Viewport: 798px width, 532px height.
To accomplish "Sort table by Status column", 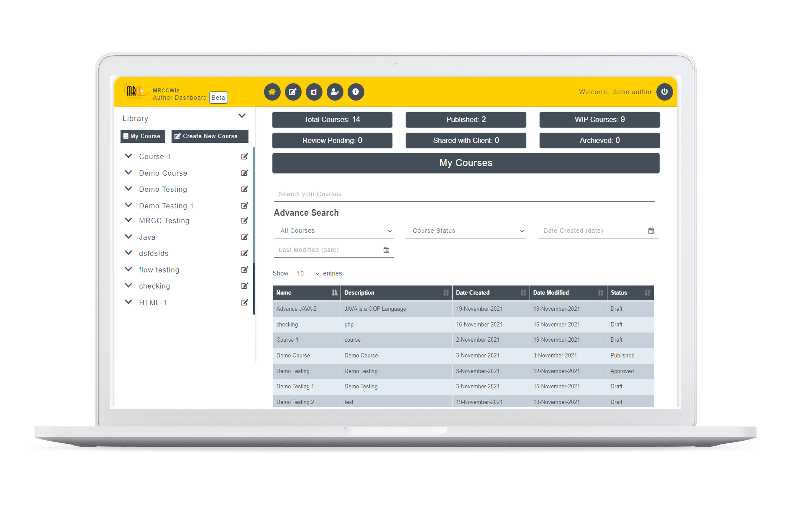I will (x=647, y=293).
